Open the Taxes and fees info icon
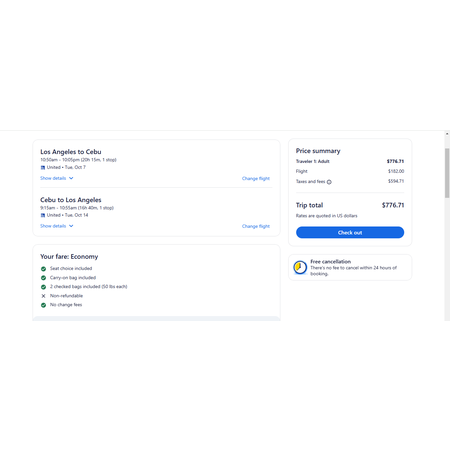Viewport: 450px width, 450px height. point(329,182)
